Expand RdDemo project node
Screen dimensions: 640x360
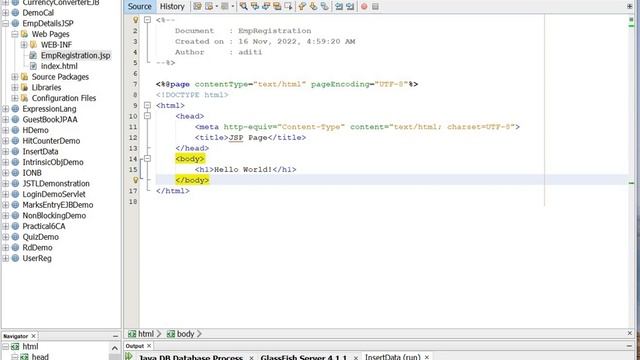pyautogui.click(x=6, y=247)
